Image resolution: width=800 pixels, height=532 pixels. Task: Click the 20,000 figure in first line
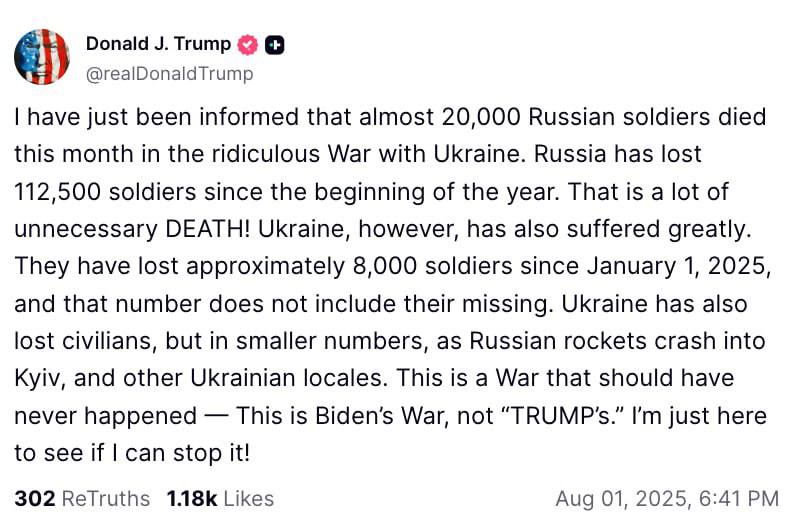click(x=481, y=117)
